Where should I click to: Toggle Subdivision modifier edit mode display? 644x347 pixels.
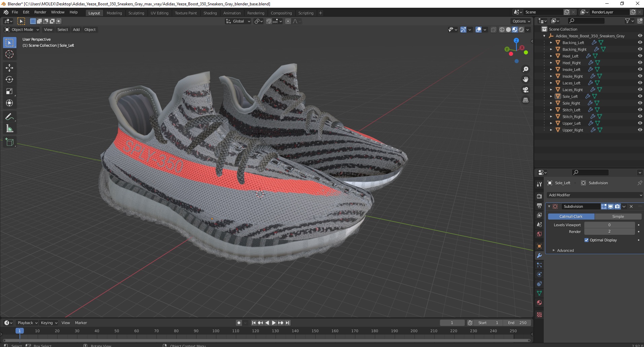click(604, 206)
